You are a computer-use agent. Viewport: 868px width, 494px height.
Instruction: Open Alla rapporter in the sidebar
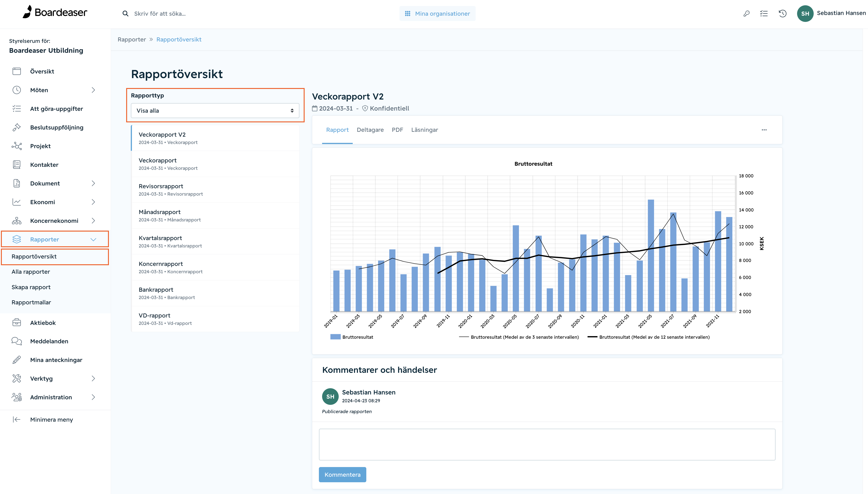coord(30,272)
